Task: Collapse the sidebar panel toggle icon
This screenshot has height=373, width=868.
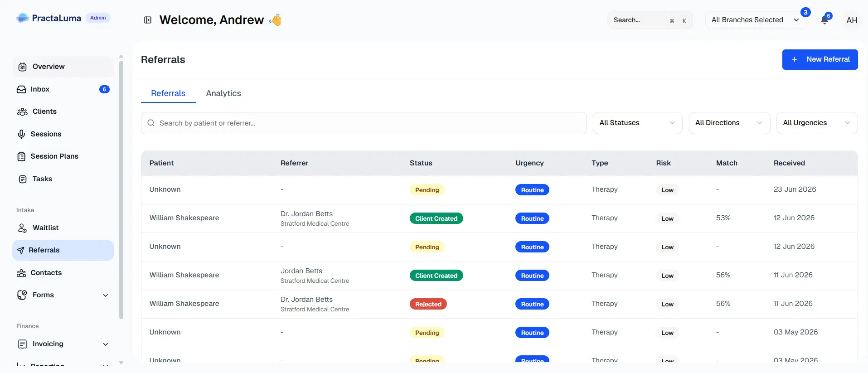Action: (x=148, y=20)
